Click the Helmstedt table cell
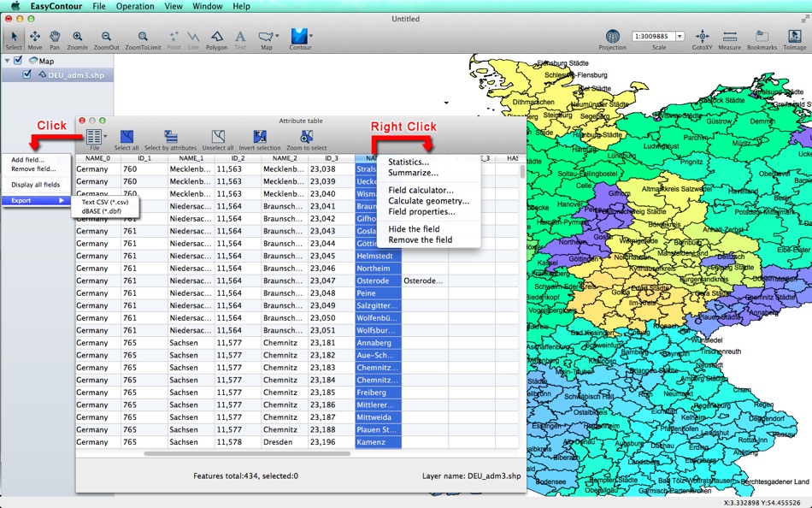This screenshot has width=812, height=508. [x=378, y=256]
